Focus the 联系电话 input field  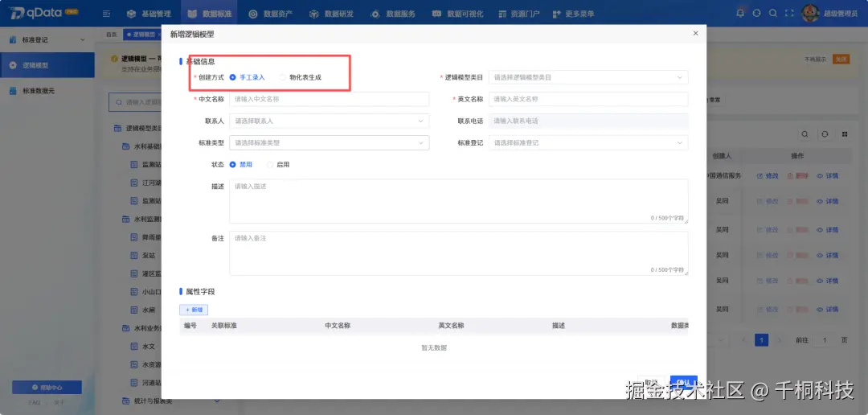[588, 121]
